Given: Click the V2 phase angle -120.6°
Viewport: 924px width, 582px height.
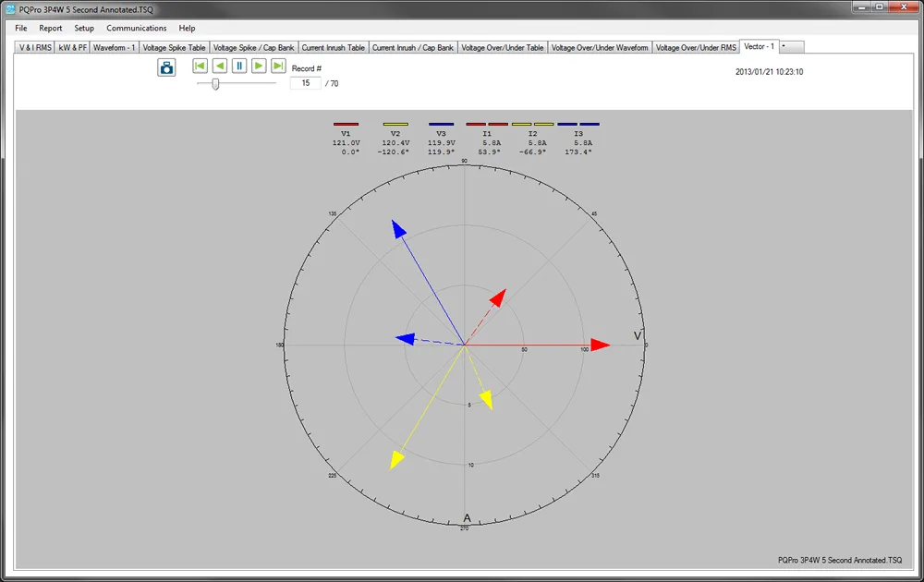Looking at the screenshot, I should [394, 152].
